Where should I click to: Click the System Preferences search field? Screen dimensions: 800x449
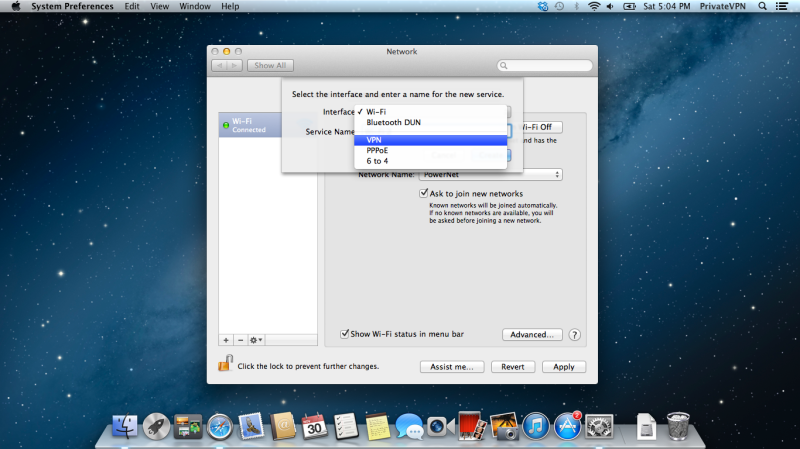pyautogui.click(x=546, y=66)
